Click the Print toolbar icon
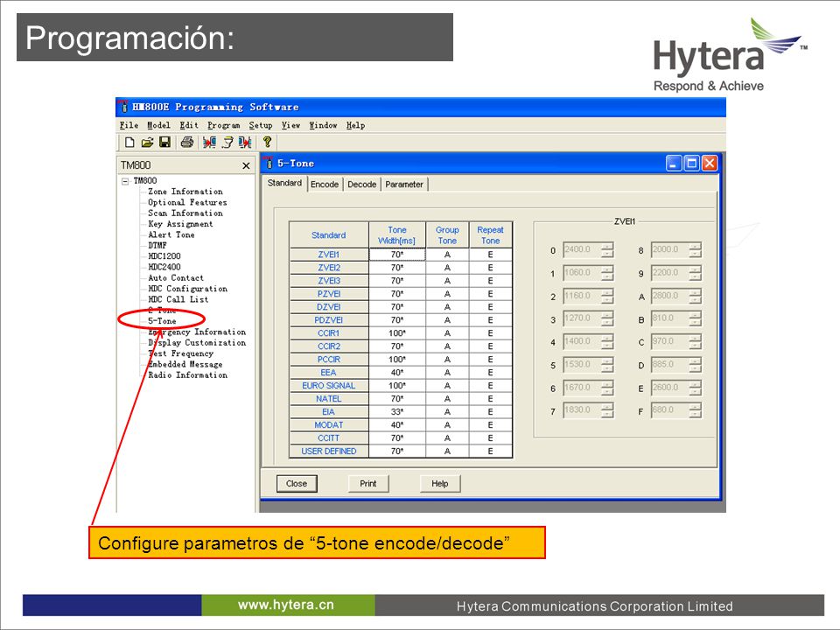Viewport: 840px width, 630px height. pyautogui.click(x=187, y=143)
